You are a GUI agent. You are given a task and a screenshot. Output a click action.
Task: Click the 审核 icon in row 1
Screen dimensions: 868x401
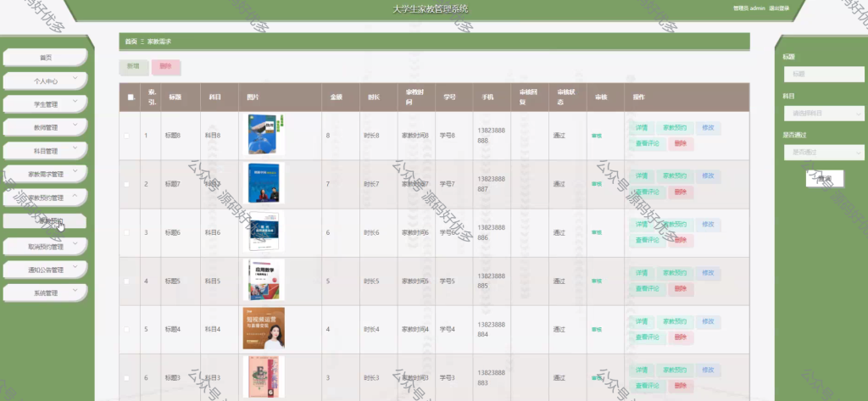coord(596,136)
